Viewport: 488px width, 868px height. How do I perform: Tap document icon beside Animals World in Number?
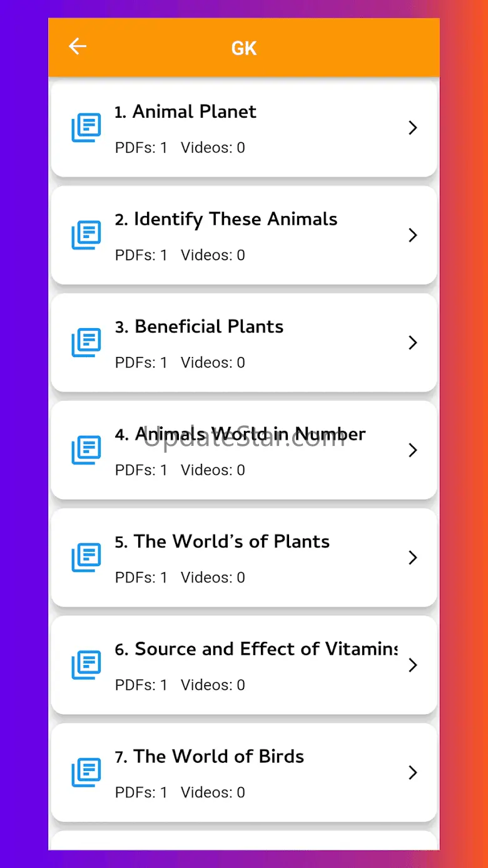[86, 450]
